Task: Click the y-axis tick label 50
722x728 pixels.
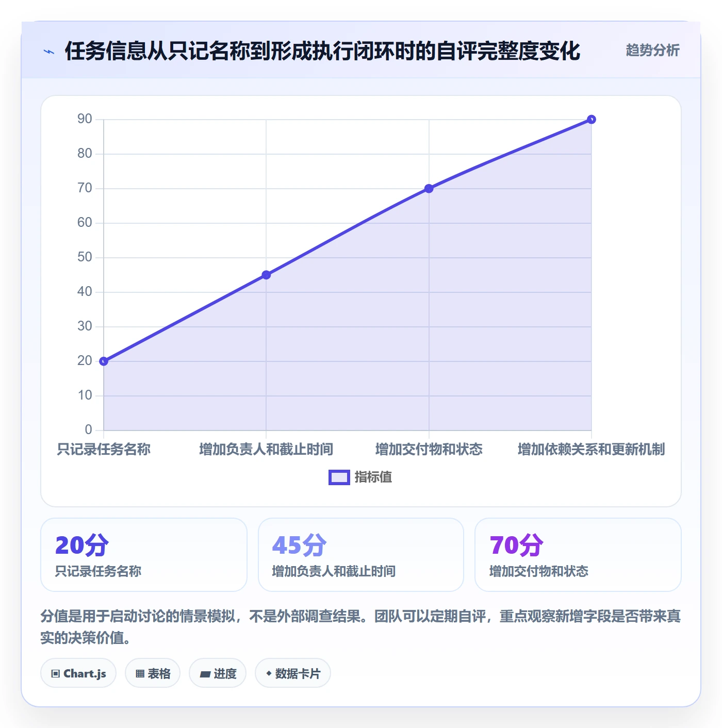Action: tap(85, 257)
